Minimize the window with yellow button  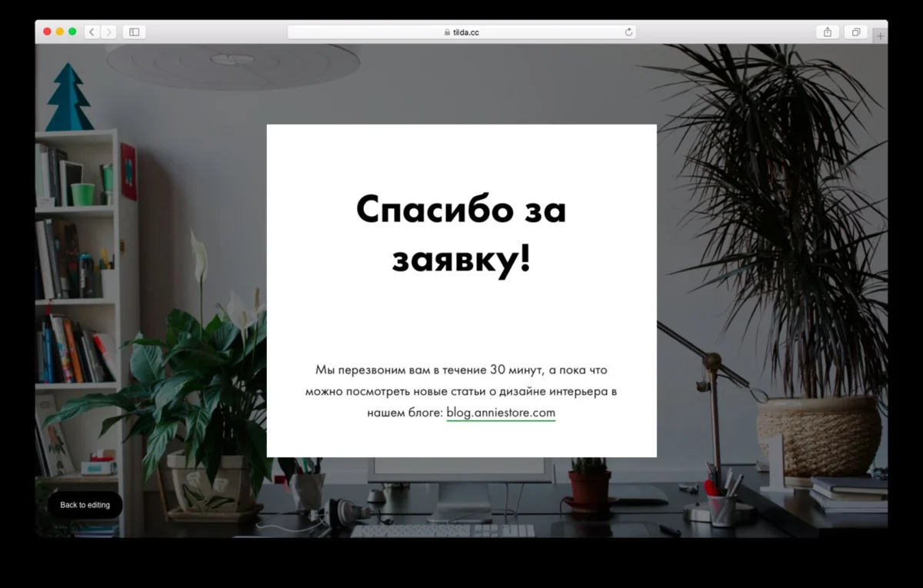[60, 32]
